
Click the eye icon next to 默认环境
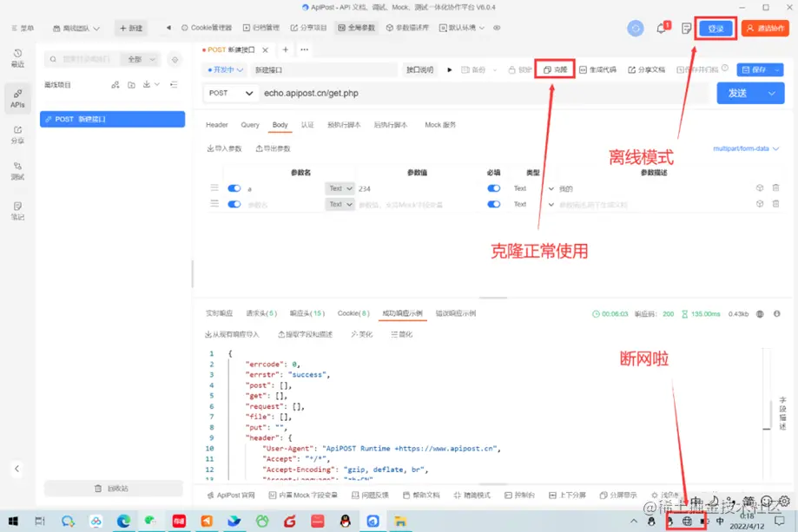497,28
